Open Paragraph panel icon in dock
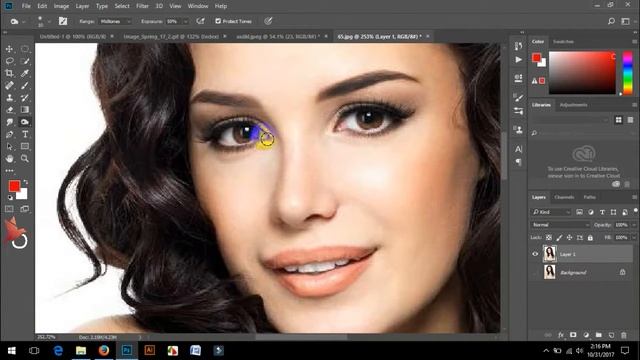 [x=518, y=162]
